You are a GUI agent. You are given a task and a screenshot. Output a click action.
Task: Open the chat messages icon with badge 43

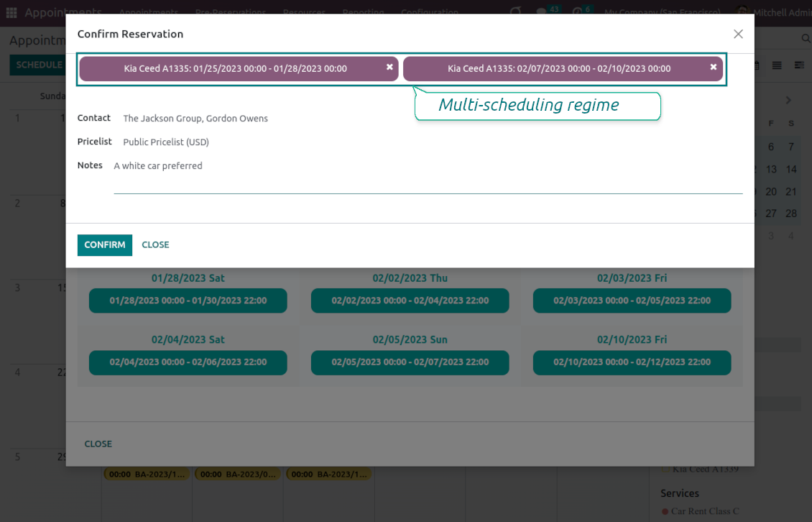[x=542, y=12]
